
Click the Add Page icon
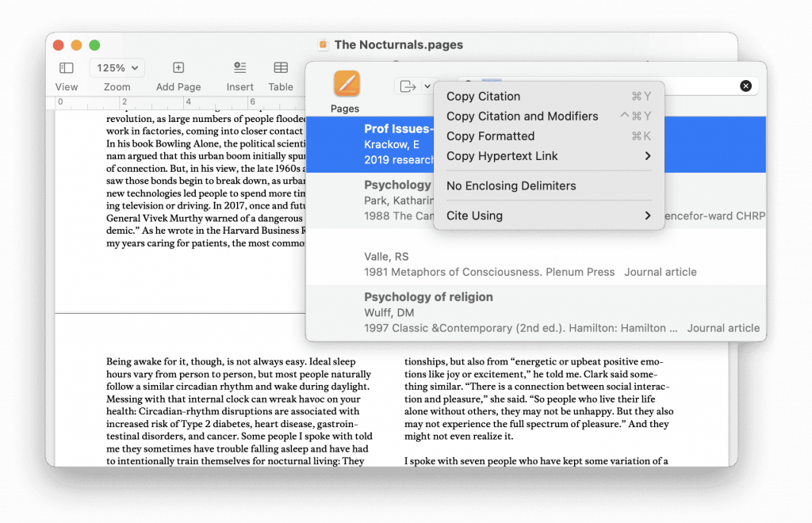tap(178, 68)
